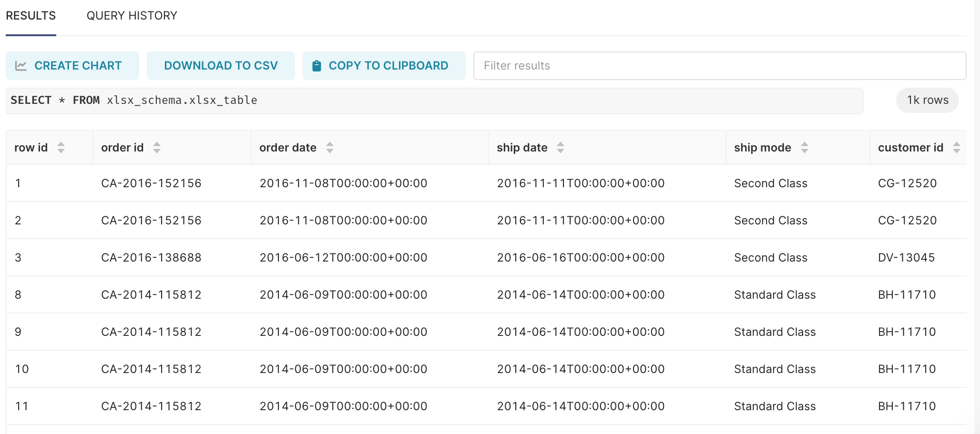
Task: Sort by ship date column arrows
Action: 561,148
